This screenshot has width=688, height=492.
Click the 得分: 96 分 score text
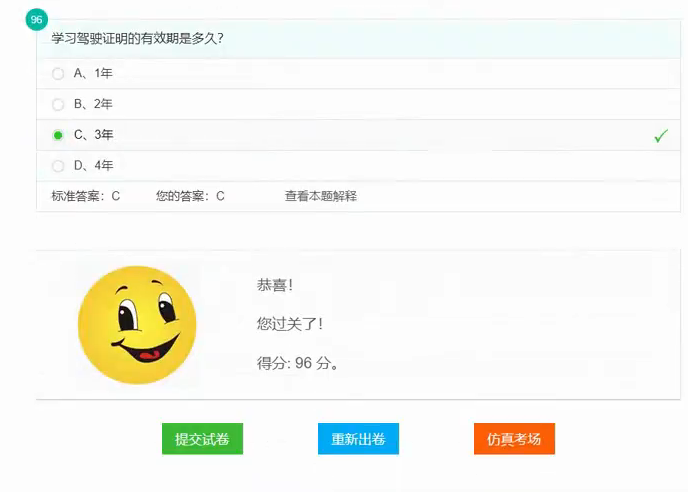coord(297,363)
